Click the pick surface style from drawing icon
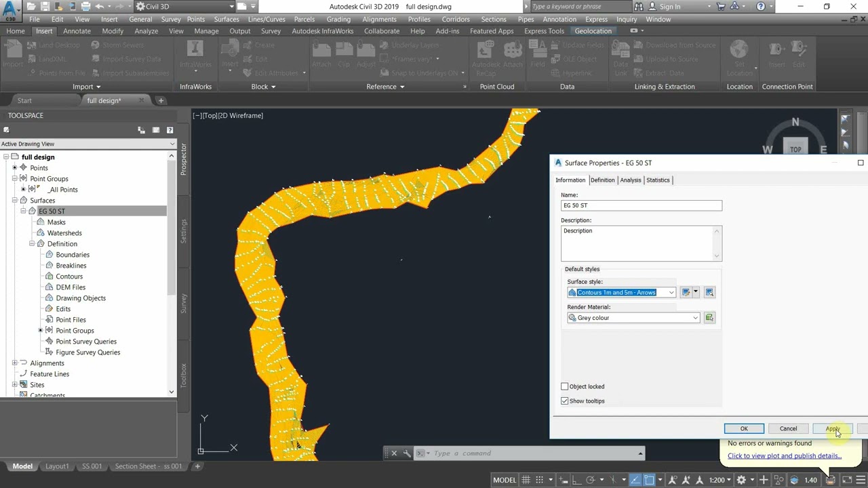868x488 pixels. [709, 292]
